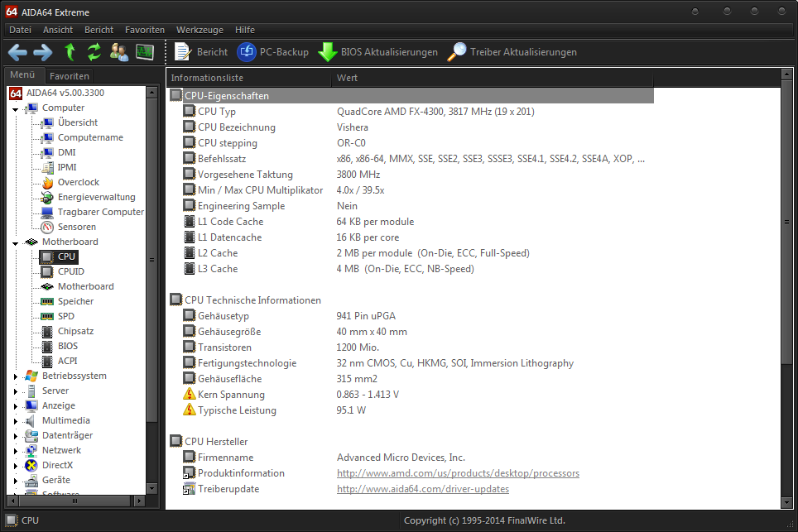The height and width of the screenshot is (532, 798).
Task: Select the CPU Typ row
Action: click(411, 112)
